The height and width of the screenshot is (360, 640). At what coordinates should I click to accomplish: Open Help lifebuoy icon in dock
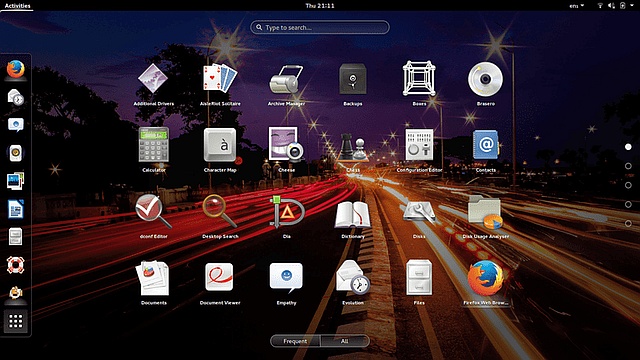click(16, 265)
